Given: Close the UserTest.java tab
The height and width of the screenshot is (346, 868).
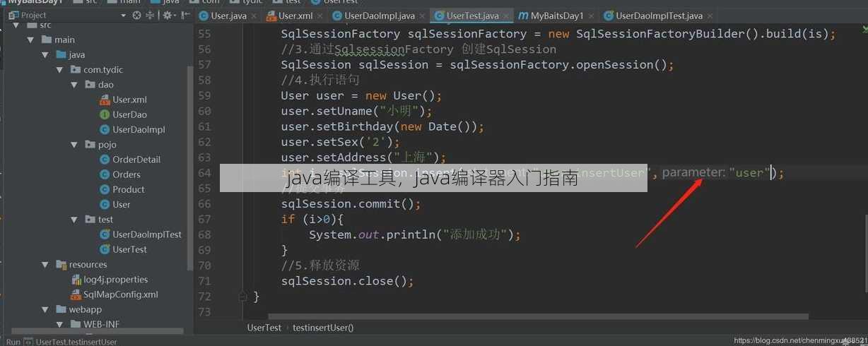Looking at the screenshot, I should (x=507, y=16).
